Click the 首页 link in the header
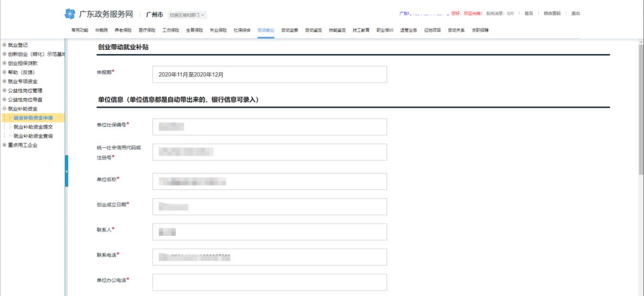This screenshot has height=296, width=644. coord(529,13)
